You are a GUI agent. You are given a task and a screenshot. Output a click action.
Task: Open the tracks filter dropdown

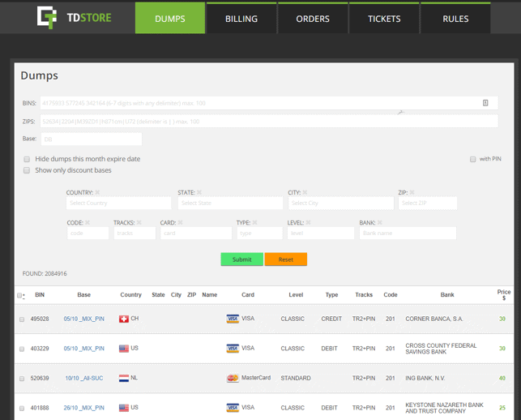pos(135,234)
